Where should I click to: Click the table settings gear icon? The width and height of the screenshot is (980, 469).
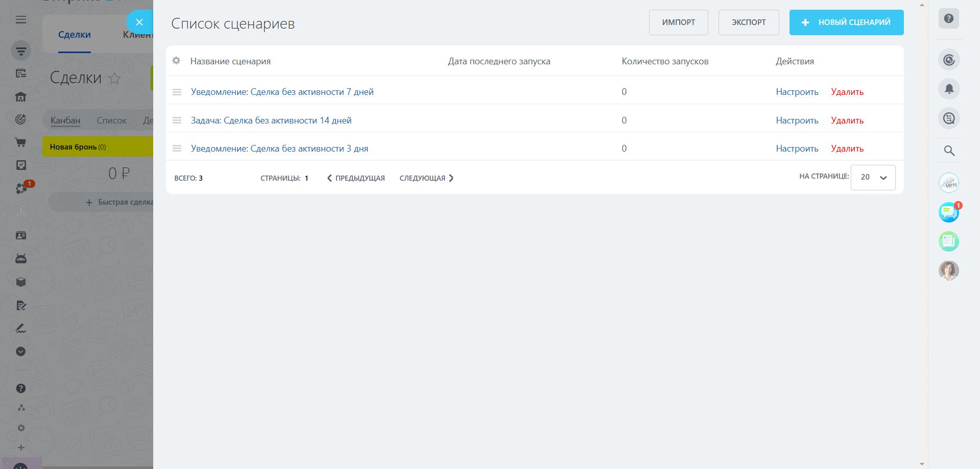tap(176, 61)
